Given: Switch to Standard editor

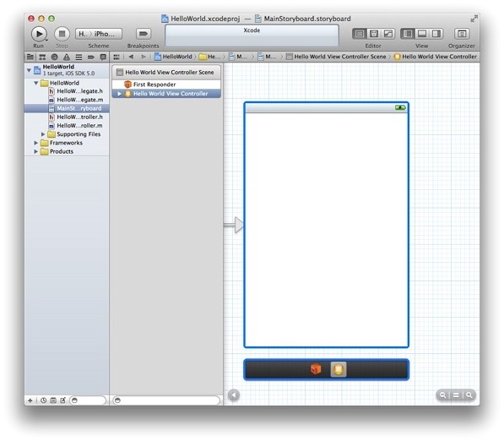Looking at the screenshot, I should click(360, 34).
